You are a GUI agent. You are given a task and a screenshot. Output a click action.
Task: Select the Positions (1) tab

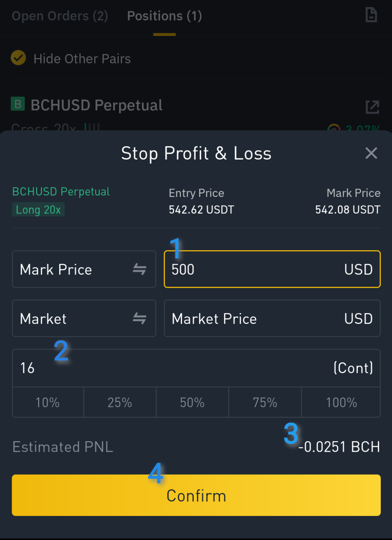(164, 16)
